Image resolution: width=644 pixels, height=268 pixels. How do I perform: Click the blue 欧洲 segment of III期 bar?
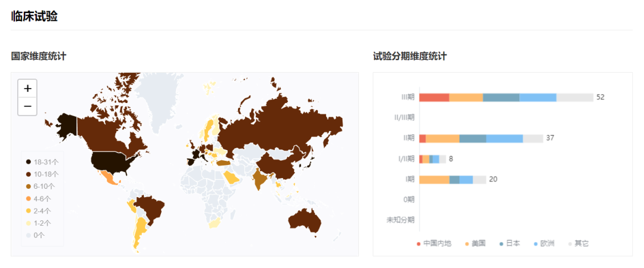[x=538, y=97]
